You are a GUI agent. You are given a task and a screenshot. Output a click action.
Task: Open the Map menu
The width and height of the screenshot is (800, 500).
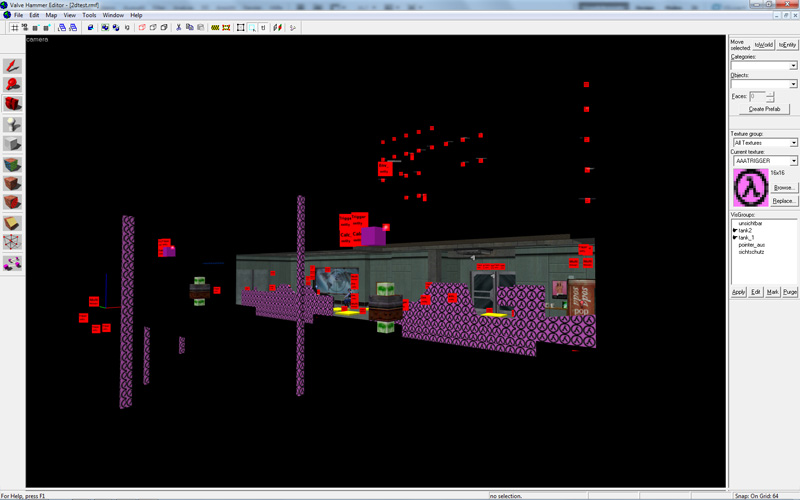51,15
